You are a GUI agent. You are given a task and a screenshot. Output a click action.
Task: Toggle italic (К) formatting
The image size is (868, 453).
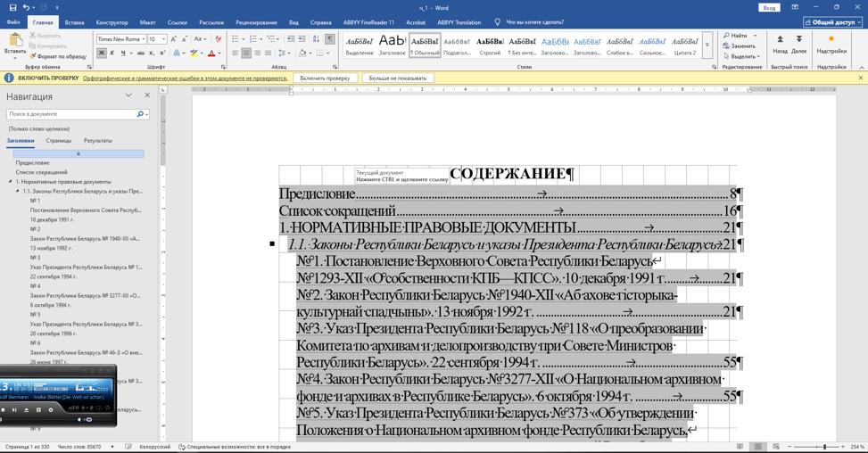pyautogui.click(x=112, y=54)
